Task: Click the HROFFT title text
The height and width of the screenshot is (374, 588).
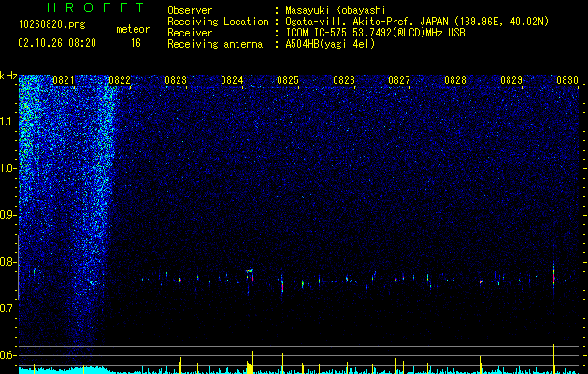Action: [x=95, y=7]
